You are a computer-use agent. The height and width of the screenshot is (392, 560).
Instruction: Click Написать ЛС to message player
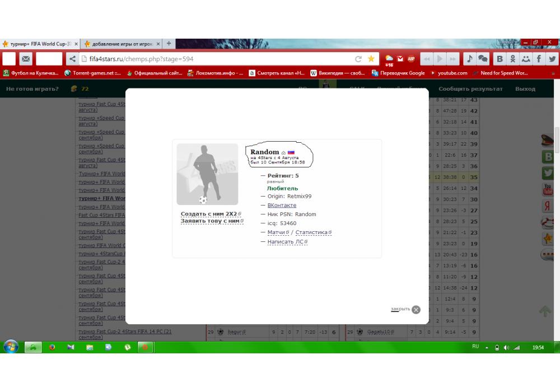click(x=286, y=242)
